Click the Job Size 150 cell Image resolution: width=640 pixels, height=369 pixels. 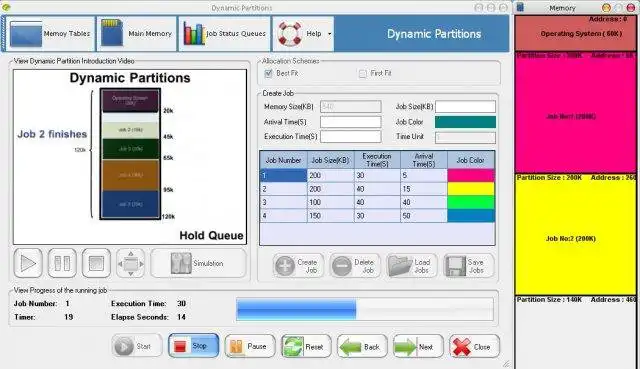coord(331,216)
